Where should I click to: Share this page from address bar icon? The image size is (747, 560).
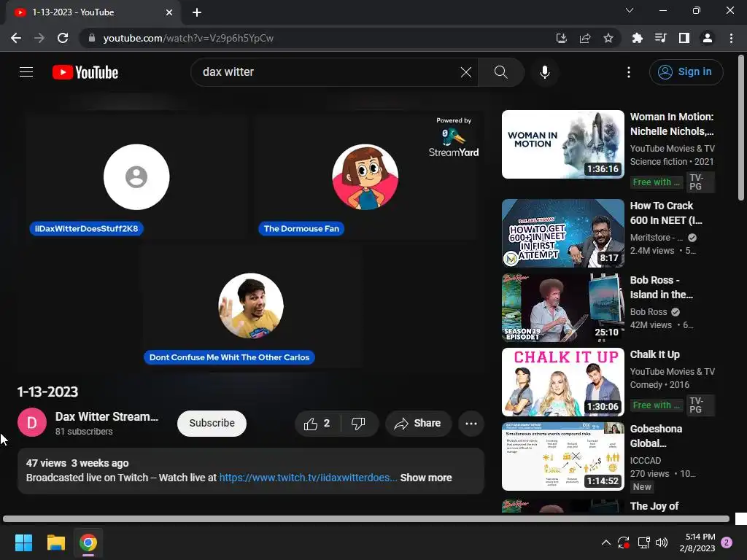(584, 38)
